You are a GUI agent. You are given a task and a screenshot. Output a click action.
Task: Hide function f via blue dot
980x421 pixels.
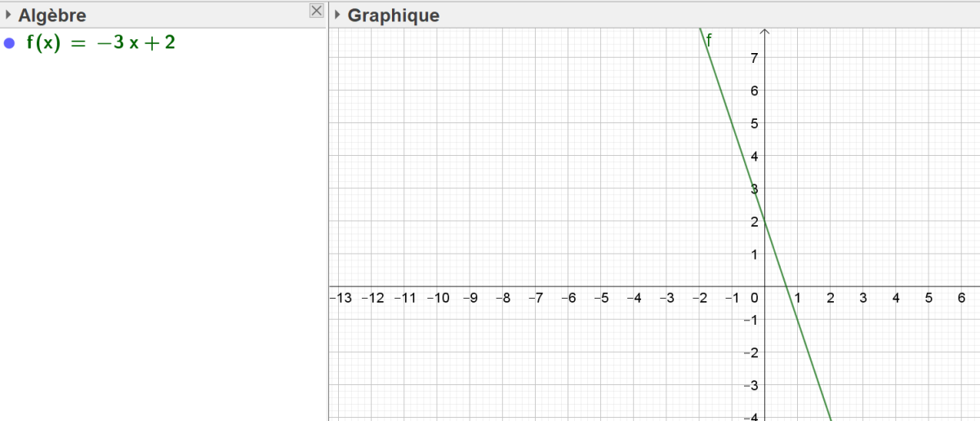tap(10, 43)
